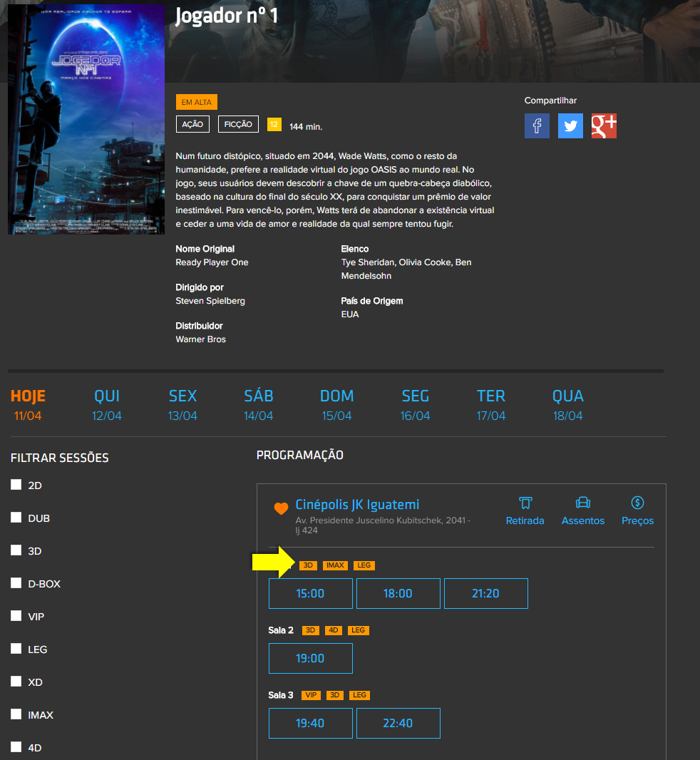This screenshot has height=760, width=700.
Task: Choose the 22:40 Sala 3 showtime
Action: point(398,723)
